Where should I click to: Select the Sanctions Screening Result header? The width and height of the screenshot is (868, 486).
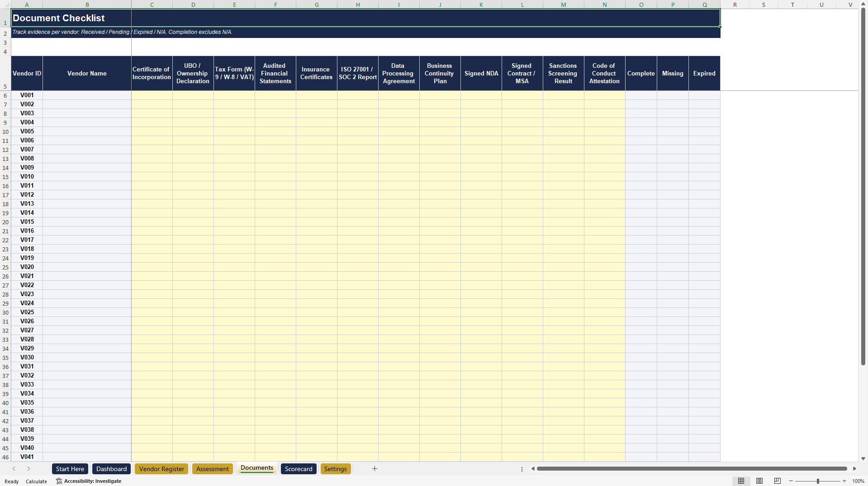pos(564,73)
